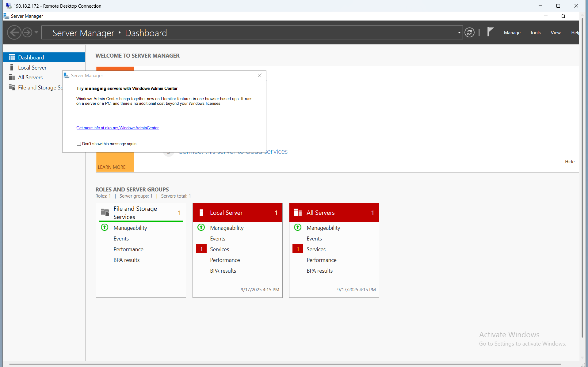588x367 pixels.
Task: Click the All Servers icon in sidebar
Action: coord(12,78)
